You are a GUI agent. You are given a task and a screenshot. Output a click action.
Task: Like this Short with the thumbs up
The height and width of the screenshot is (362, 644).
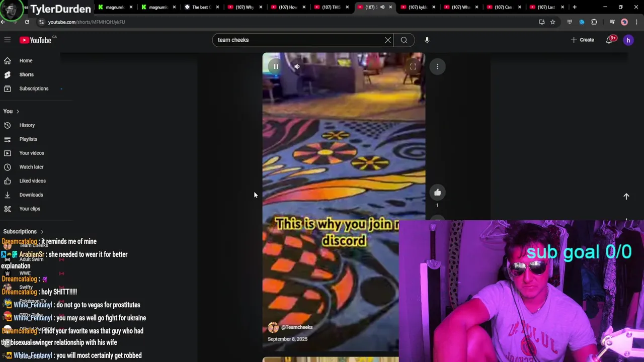click(437, 192)
